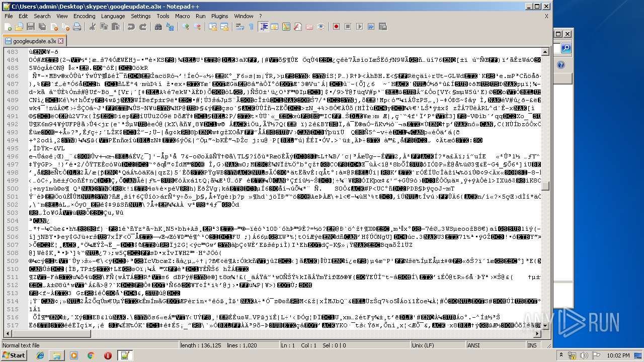Close the googleupdate.a3x tab with its red X

60,41
